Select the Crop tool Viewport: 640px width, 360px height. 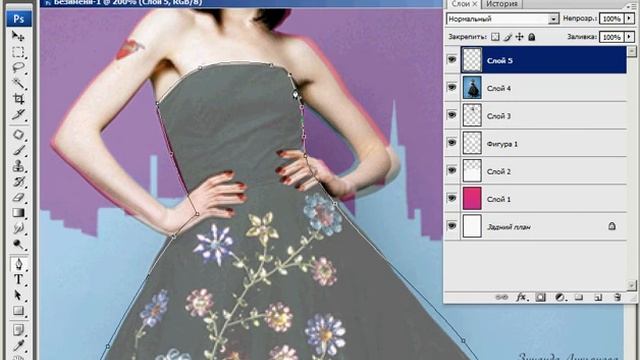click(x=18, y=99)
